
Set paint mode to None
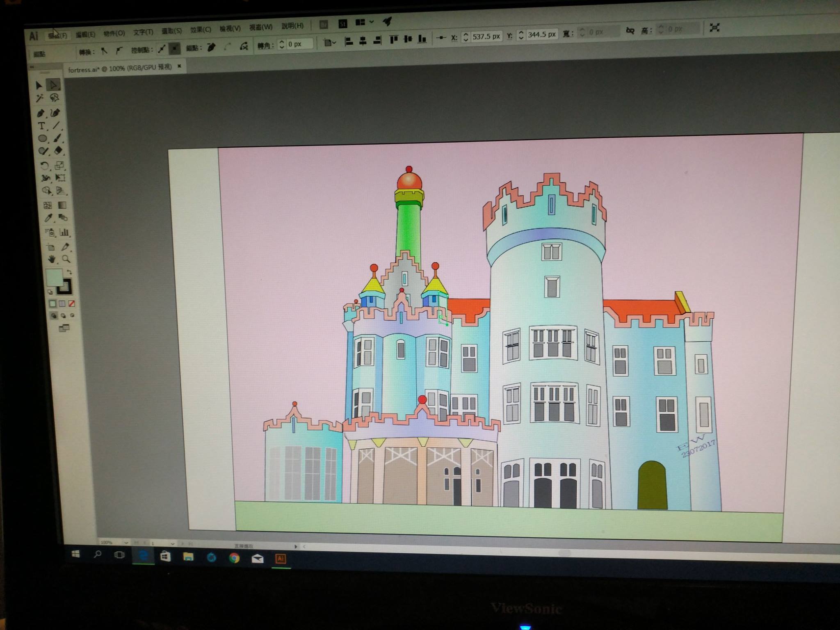[x=71, y=303]
